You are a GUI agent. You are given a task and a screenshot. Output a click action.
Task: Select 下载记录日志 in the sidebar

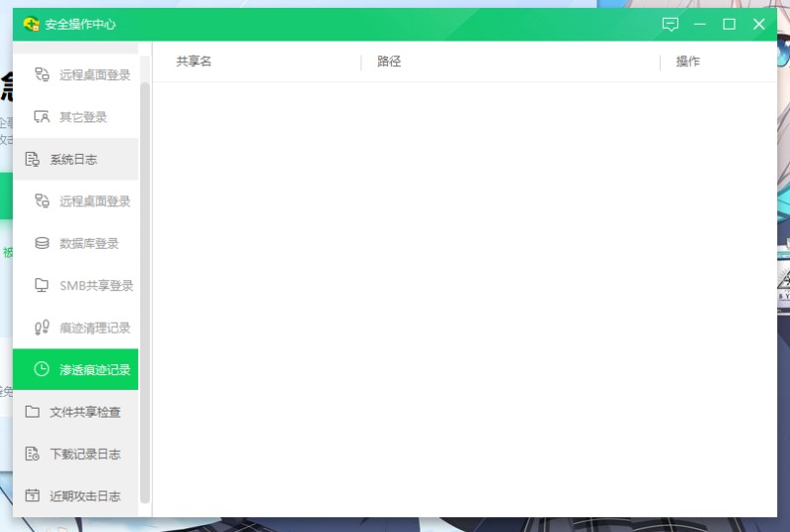pos(85,454)
